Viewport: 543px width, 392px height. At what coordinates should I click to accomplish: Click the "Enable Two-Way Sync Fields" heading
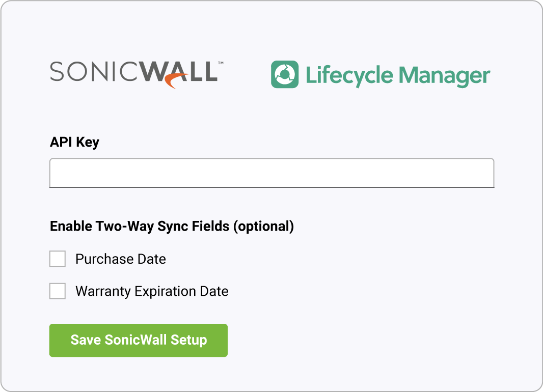pyautogui.click(x=140, y=226)
